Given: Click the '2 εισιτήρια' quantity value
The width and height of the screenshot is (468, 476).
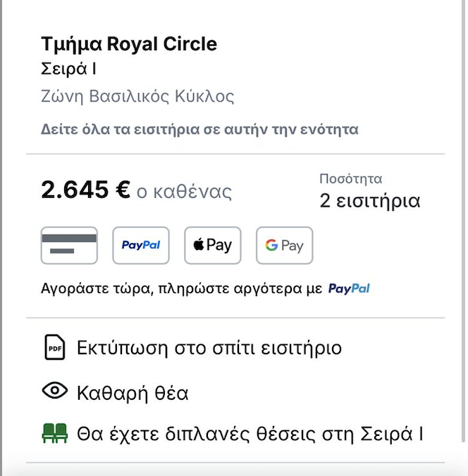Looking at the screenshot, I should 369,201.
